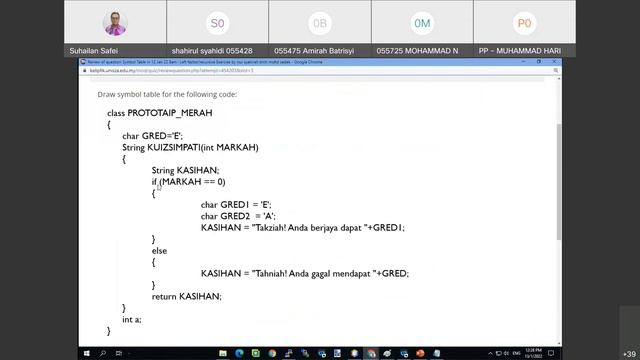Open the taskbar clock and date

[533, 353]
